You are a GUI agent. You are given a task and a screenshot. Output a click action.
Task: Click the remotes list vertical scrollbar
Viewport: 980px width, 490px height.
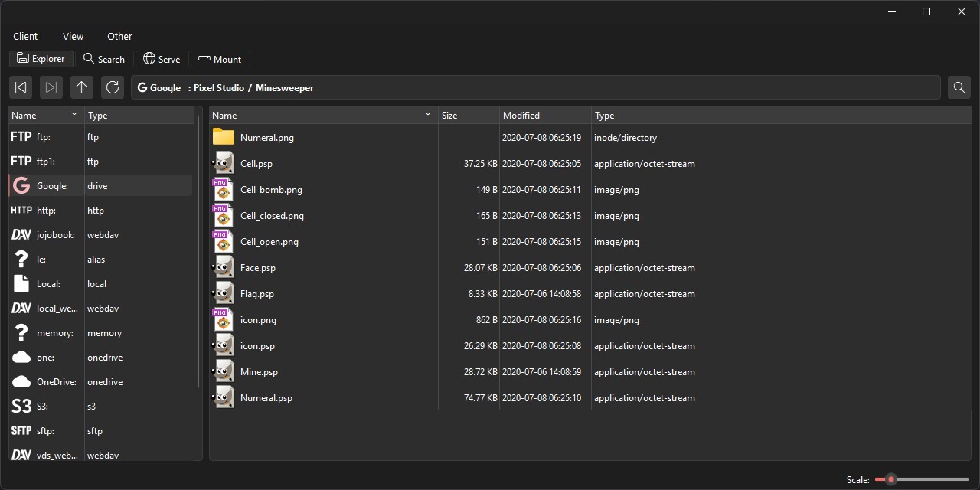(x=199, y=251)
